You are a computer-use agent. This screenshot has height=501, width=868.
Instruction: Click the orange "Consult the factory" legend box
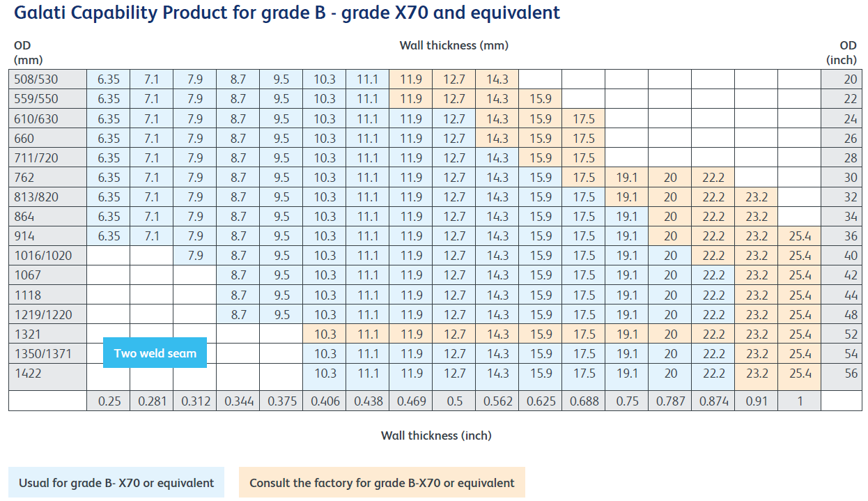(x=382, y=483)
